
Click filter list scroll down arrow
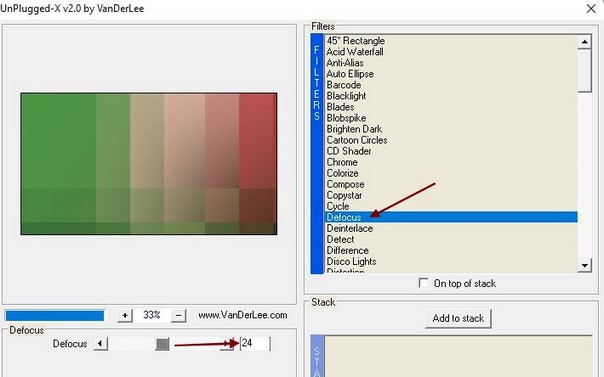click(x=585, y=265)
